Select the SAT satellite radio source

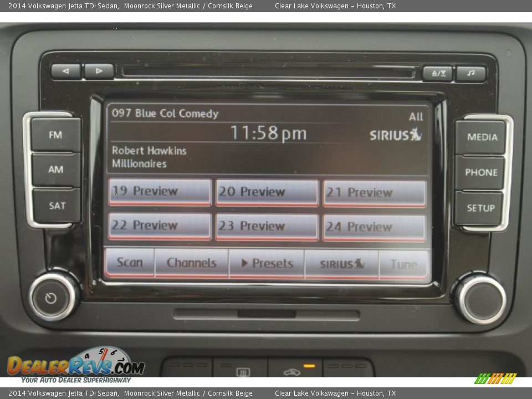[57, 206]
